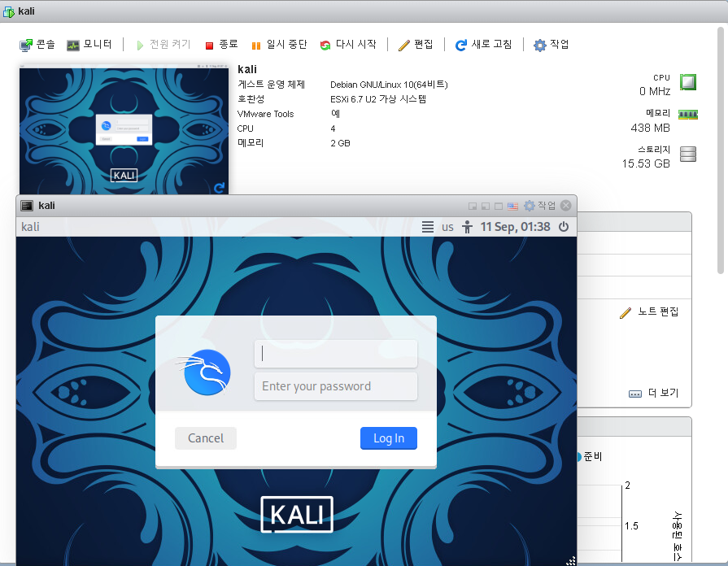Click the refresh icon on the VM thumbnail
Viewport: 728px width, 566px height.
pos(219,188)
